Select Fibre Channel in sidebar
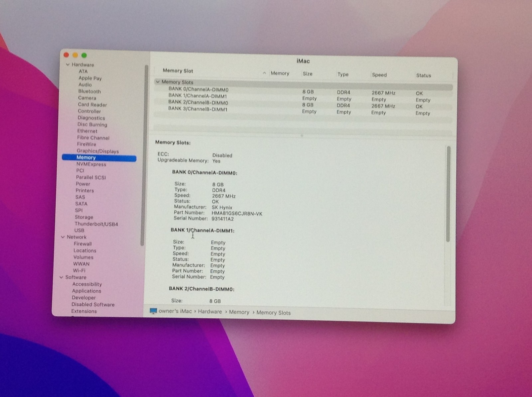Screen dimensions: 532x397 (x=93, y=138)
